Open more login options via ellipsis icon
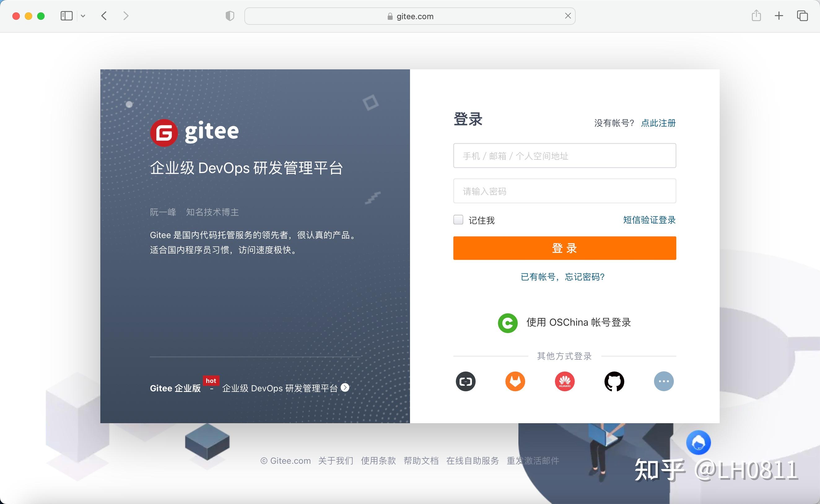Image resolution: width=820 pixels, height=504 pixels. pos(663,381)
